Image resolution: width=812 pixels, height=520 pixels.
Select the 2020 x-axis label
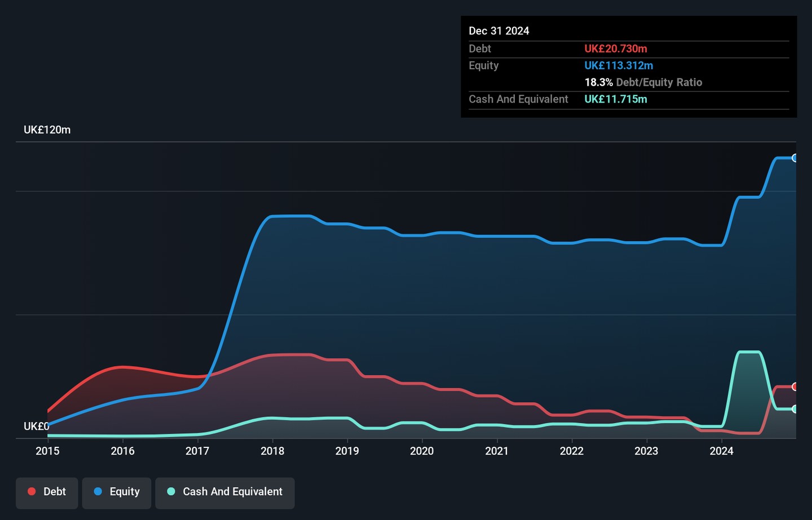point(422,451)
